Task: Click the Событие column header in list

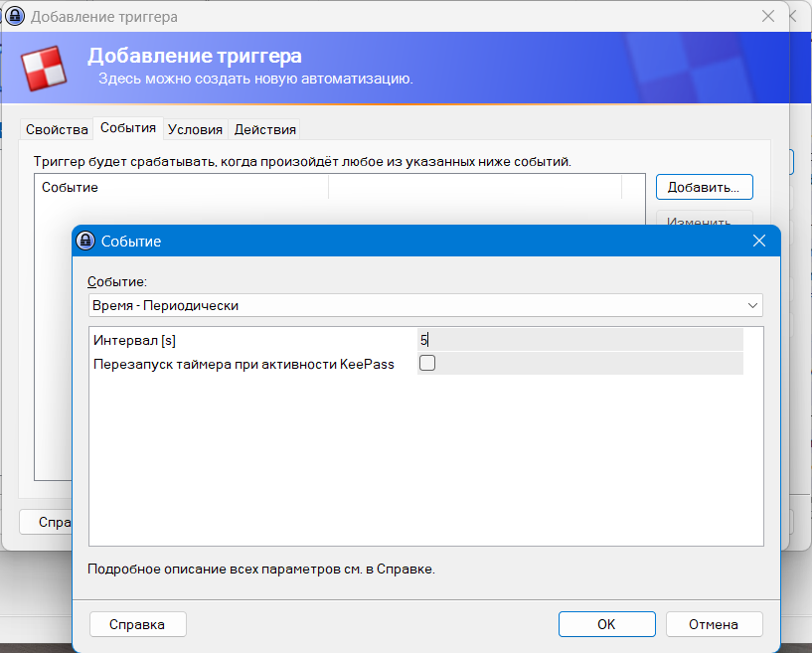Action: click(183, 187)
